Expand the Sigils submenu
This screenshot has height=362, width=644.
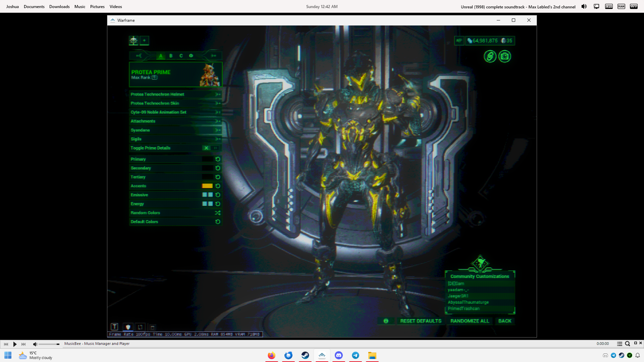click(176, 139)
